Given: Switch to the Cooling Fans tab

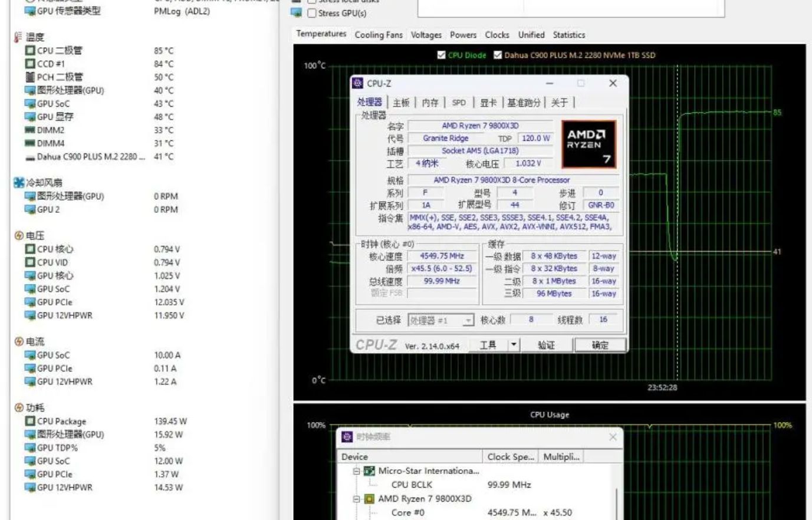Looking at the screenshot, I should click(x=379, y=35).
